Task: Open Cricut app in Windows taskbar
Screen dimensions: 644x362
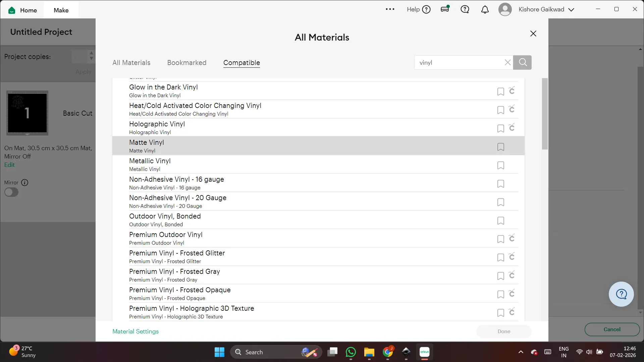Action: click(x=424, y=352)
